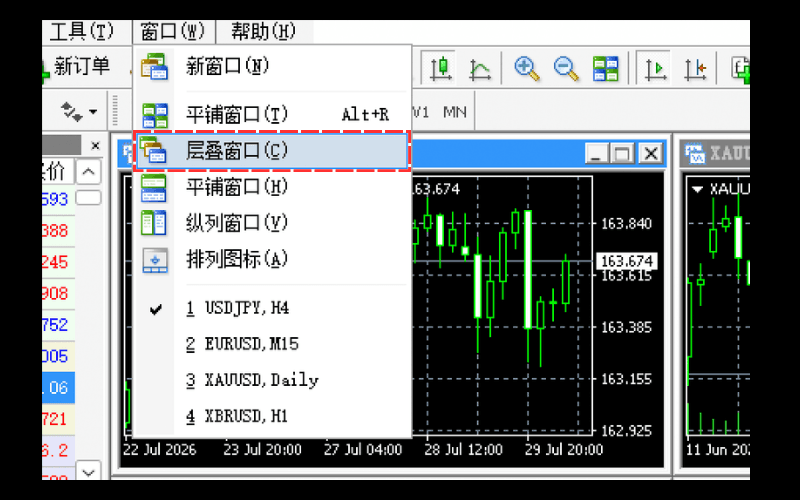Open the 工具(T) menu

click(82, 32)
